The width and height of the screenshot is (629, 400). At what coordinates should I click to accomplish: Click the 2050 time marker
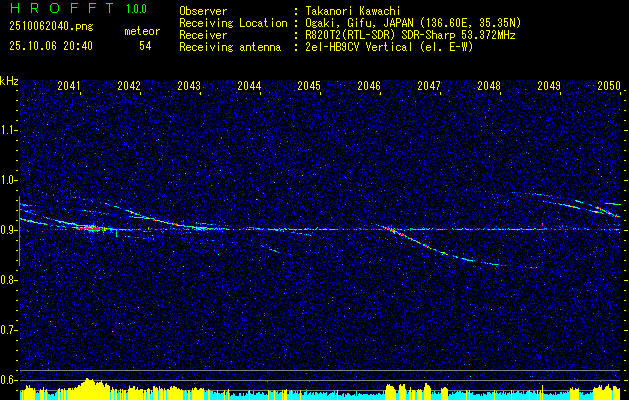pos(609,86)
